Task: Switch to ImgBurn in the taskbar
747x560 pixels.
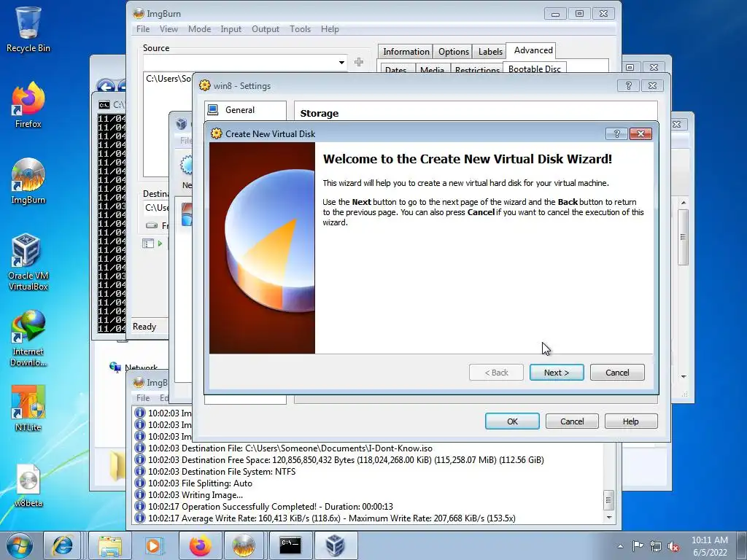Action: [x=243, y=545]
